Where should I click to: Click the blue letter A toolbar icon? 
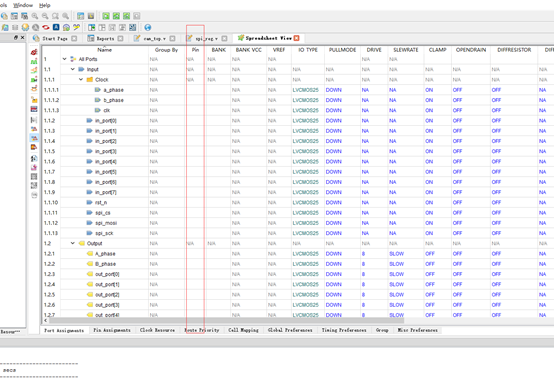click(x=56, y=27)
